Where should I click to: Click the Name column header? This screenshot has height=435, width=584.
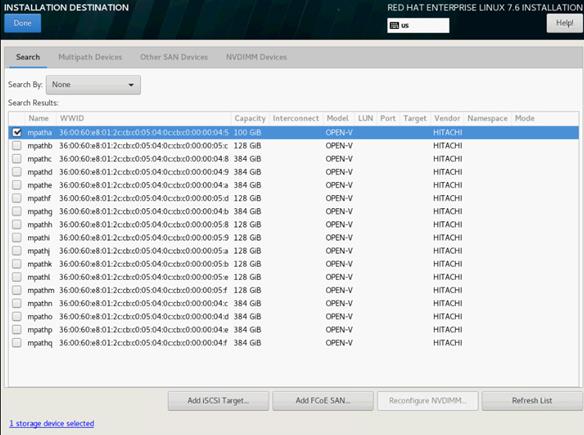[39, 118]
